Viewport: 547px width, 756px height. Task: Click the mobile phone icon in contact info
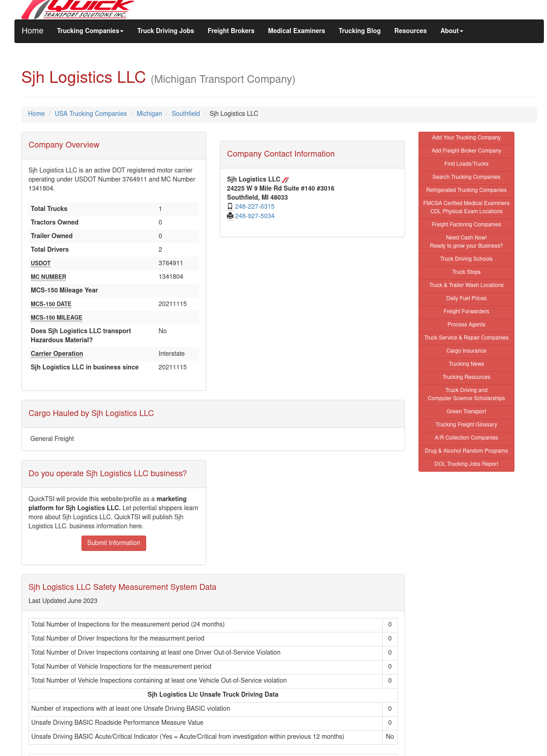coord(230,206)
